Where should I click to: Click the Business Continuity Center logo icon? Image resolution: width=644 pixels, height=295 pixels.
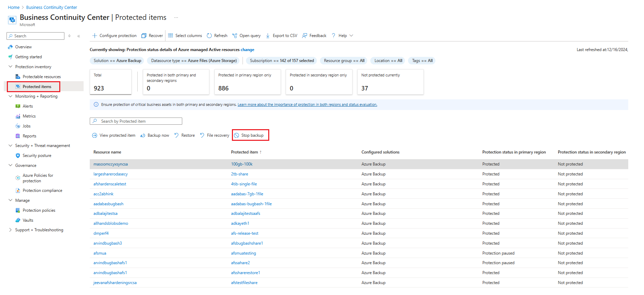[x=12, y=20]
